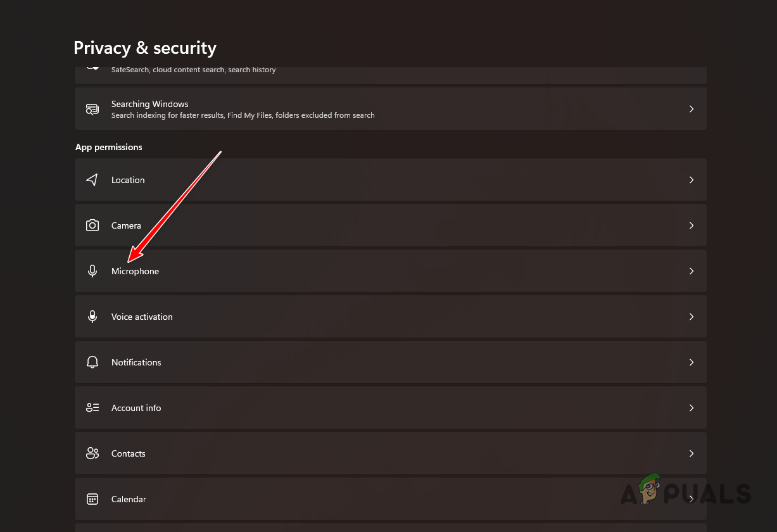777x532 pixels.
Task: Select the Calendar icon
Action: point(92,498)
